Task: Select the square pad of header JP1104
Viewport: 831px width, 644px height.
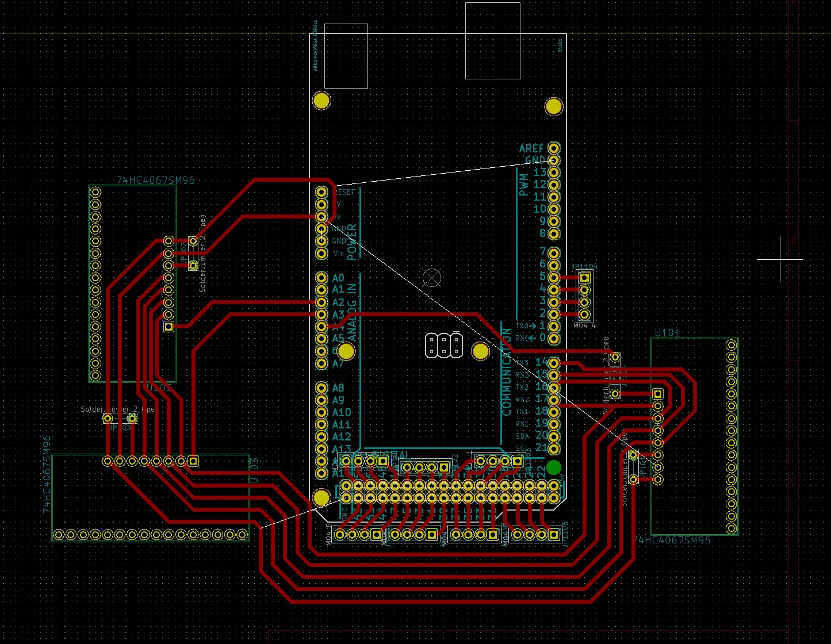Action: pyautogui.click(x=584, y=277)
